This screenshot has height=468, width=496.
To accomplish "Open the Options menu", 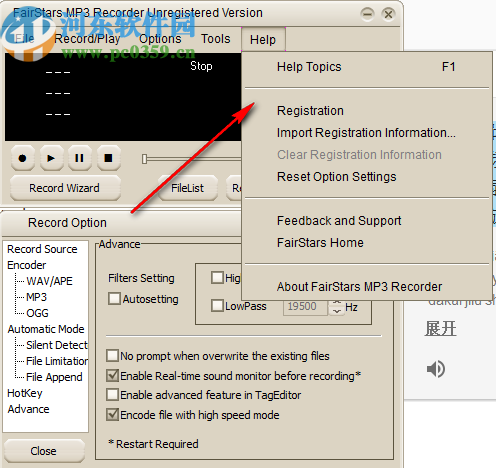I will (x=160, y=39).
